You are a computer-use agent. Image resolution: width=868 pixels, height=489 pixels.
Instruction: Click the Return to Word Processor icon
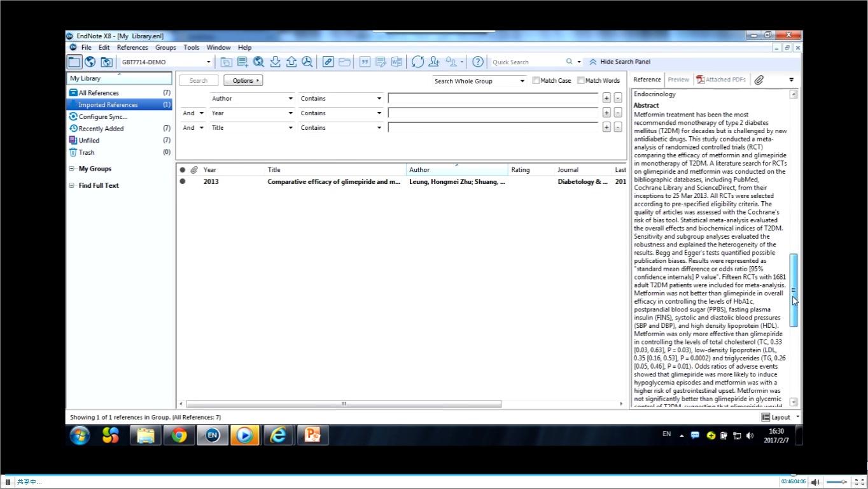click(396, 62)
